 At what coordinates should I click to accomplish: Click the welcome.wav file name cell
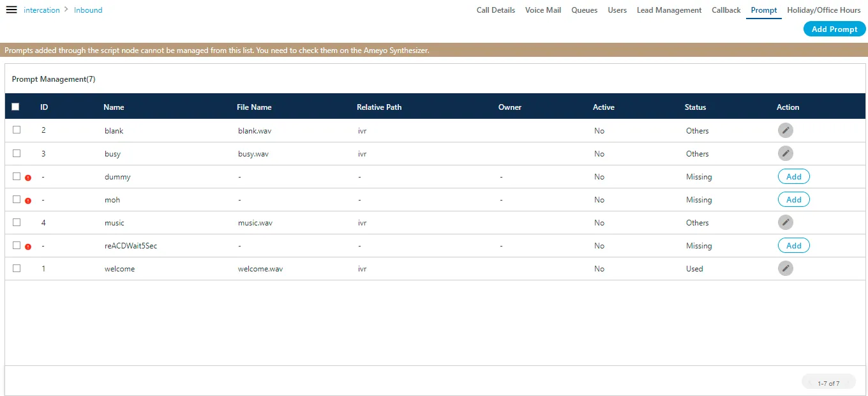tap(260, 269)
